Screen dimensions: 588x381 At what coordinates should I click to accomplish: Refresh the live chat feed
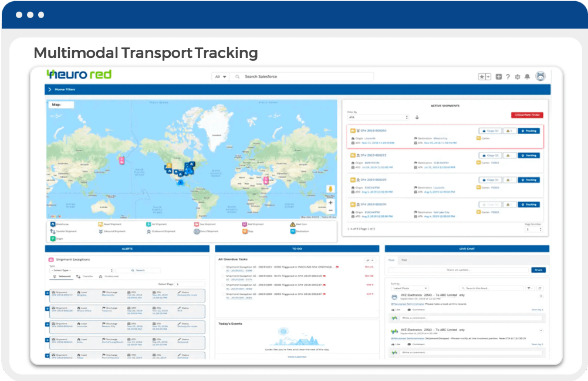click(540, 288)
